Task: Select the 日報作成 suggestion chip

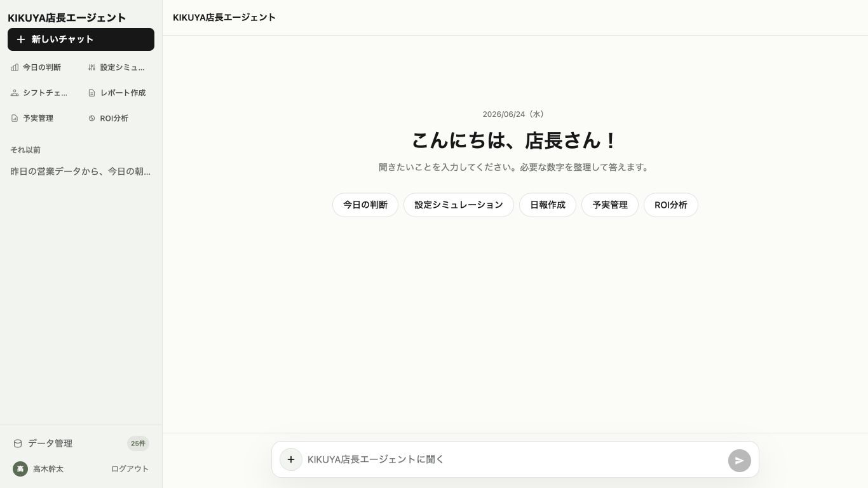Action: click(x=548, y=205)
